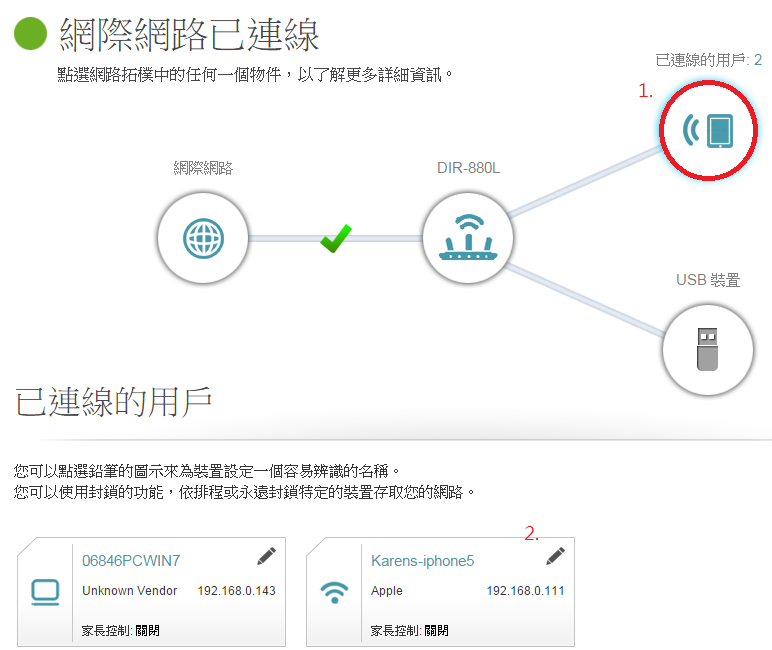Image resolution: width=772 pixels, height=650 pixels.
Task: Edit name of 06846PCWIN7 with pencil icon
Action: [x=266, y=555]
